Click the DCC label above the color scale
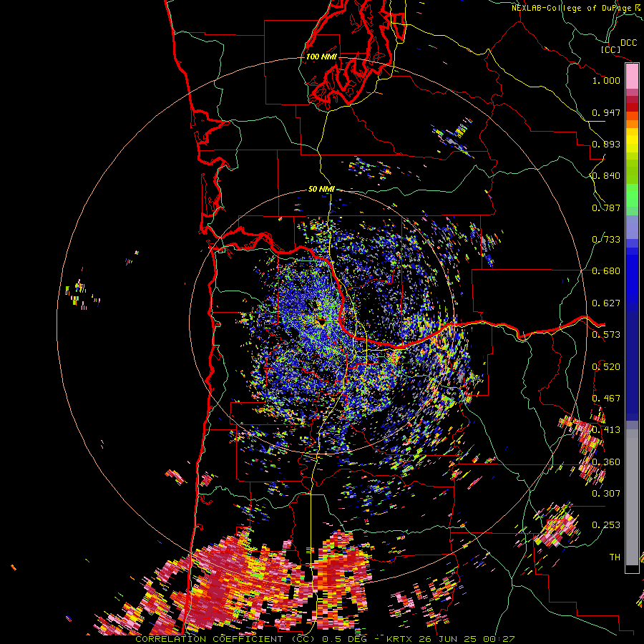 (629, 42)
